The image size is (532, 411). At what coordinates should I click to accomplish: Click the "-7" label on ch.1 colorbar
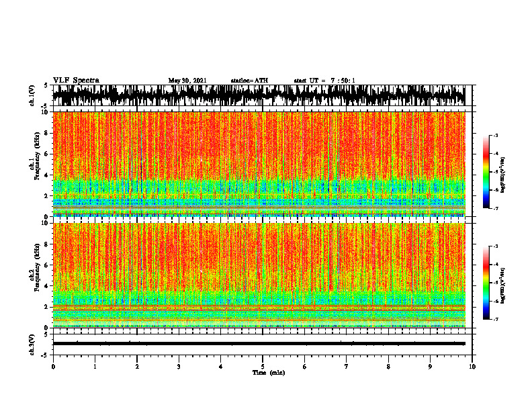point(495,208)
